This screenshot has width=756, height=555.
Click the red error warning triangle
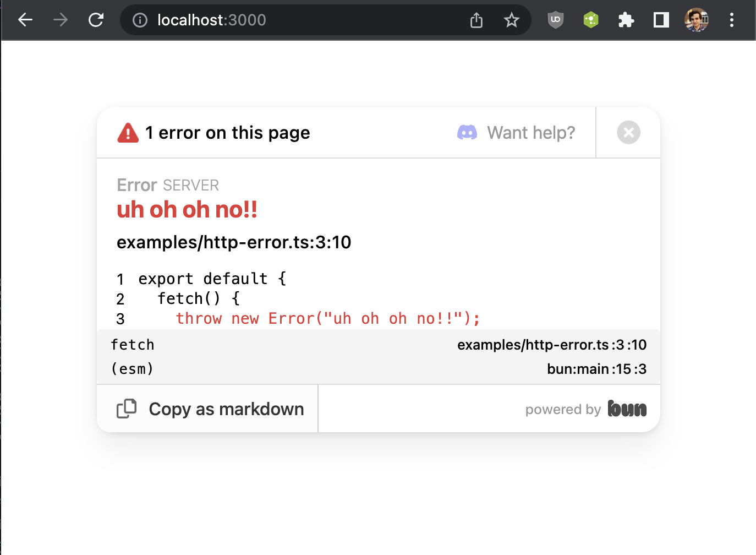pyautogui.click(x=128, y=133)
